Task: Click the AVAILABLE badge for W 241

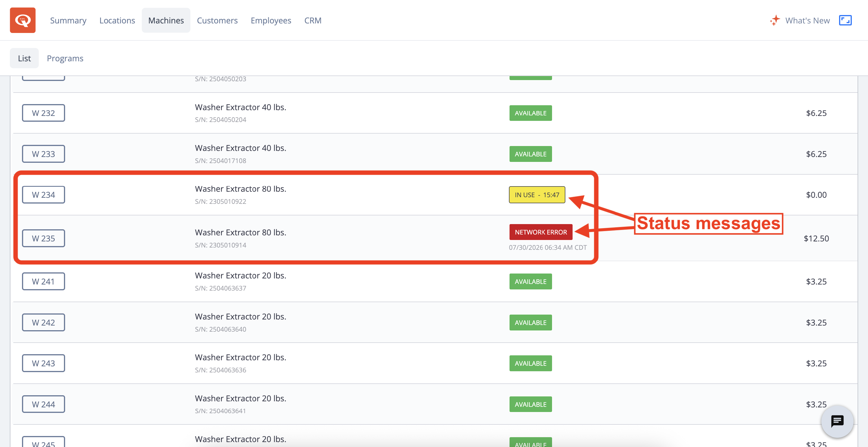Action: point(530,282)
